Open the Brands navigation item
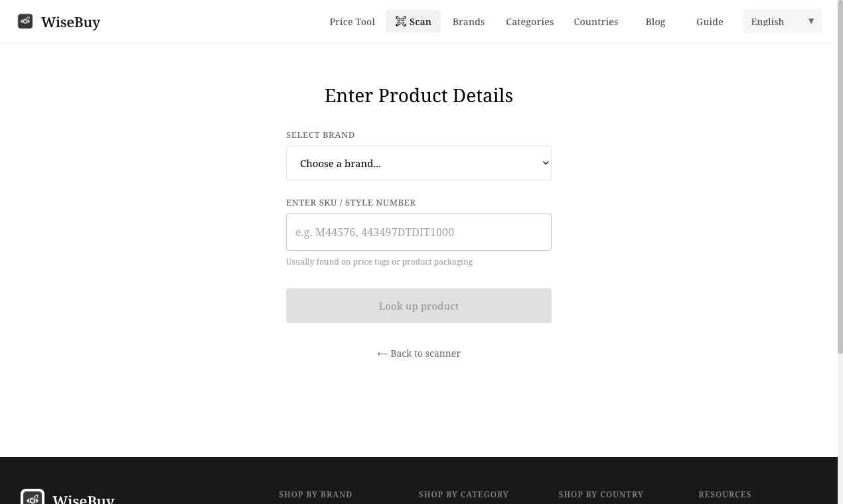The height and width of the screenshot is (504, 843). [x=468, y=21]
